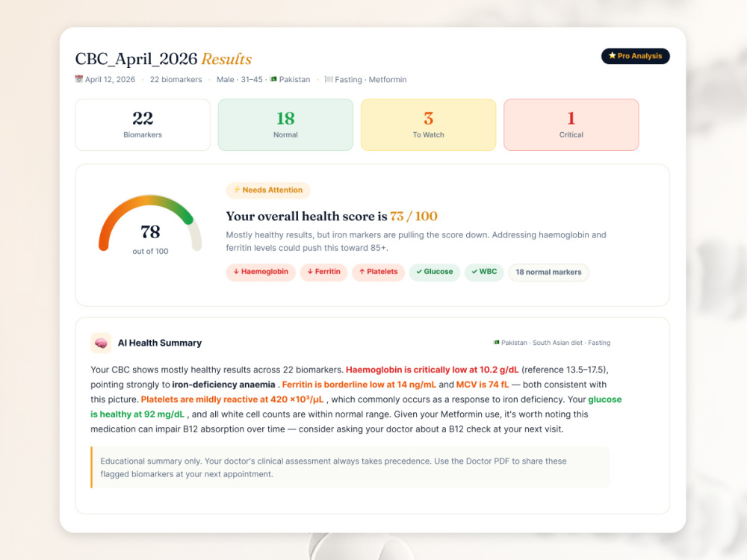The height and width of the screenshot is (560, 747).
Task: Click the Pro Analysis badge
Action: (x=635, y=56)
